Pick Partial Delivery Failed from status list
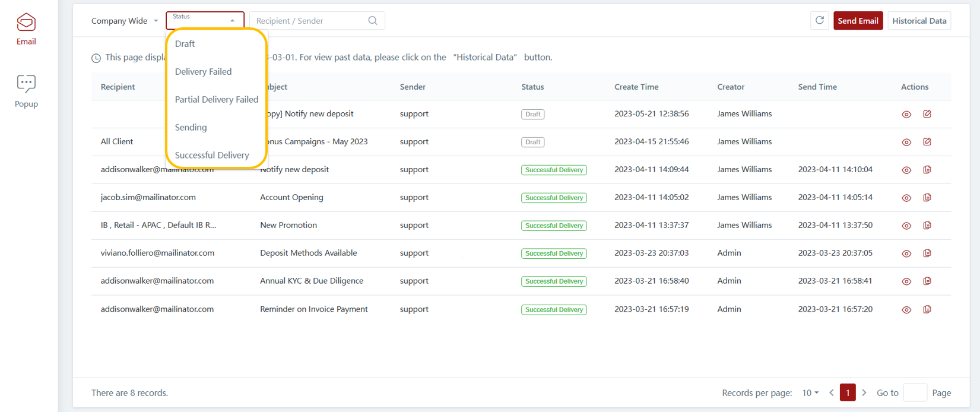Viewport: 980px width, 412px height. tap(217, 100)
